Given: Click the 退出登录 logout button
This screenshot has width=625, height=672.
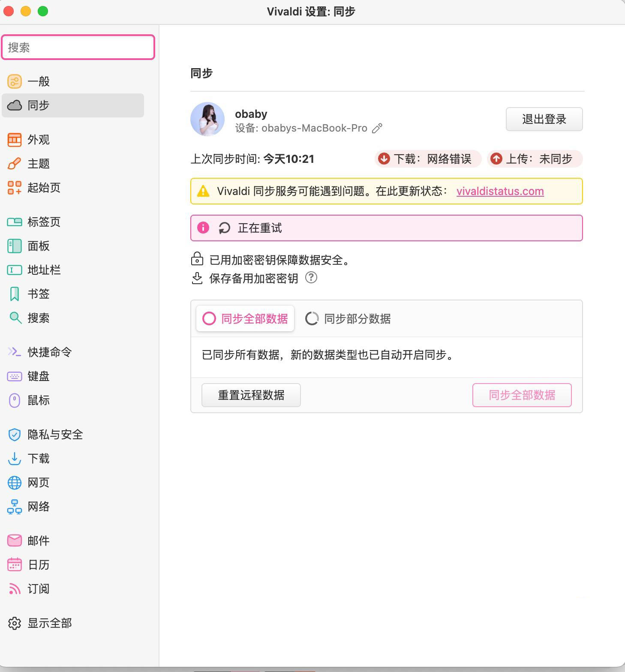Looking at the screenshot, I should [544, 119].
